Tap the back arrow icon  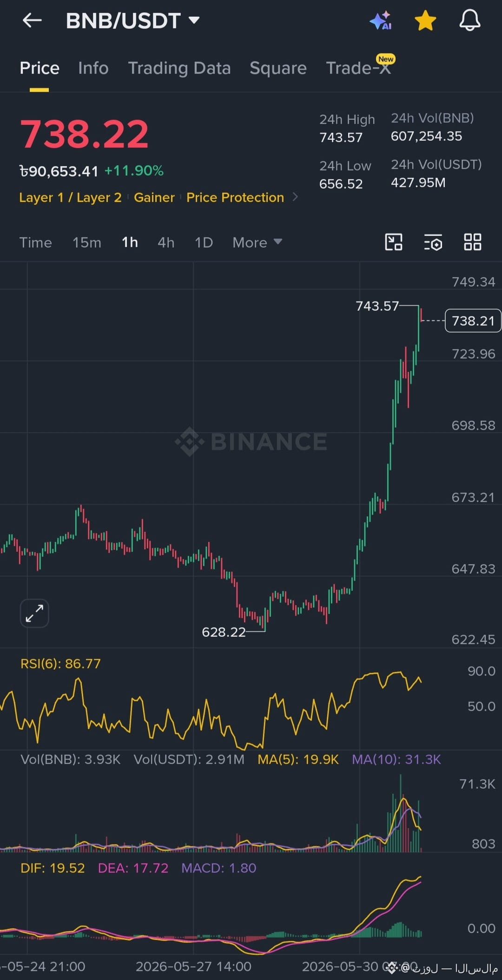click(x=32, y=20)
